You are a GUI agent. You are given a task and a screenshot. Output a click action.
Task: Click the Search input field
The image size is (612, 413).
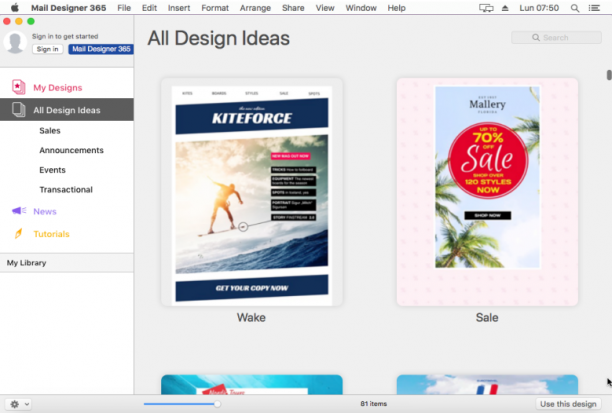coord(556,37)
